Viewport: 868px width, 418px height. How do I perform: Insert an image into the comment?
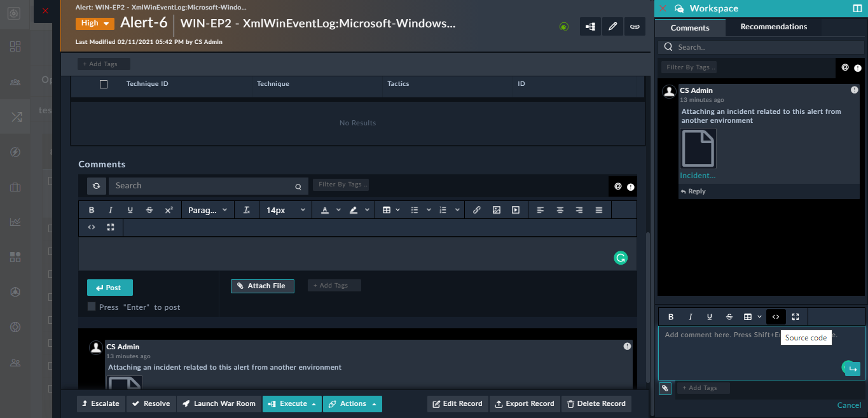coord(496,209)
